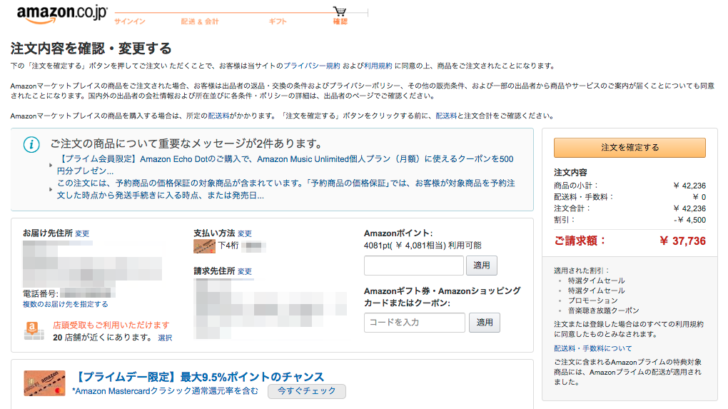
Task: Click the 音楽聴き放題クーポン discount item
Action: point(603,311)
